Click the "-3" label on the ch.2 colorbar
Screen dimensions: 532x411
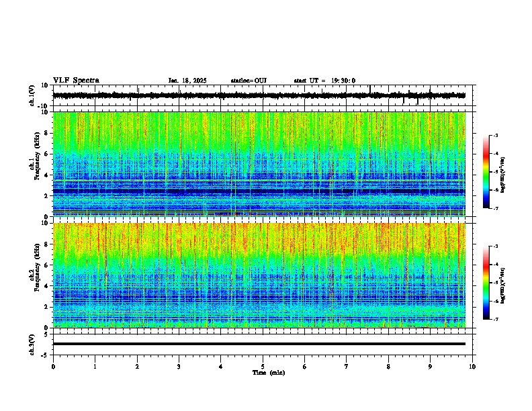pyautogui.click(x=495, y=246)
